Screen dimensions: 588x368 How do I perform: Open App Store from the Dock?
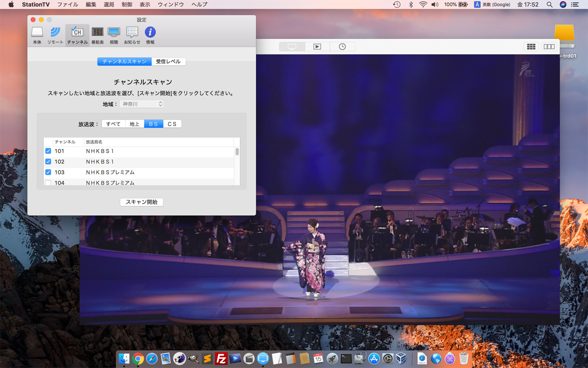[x=374, y=359]
